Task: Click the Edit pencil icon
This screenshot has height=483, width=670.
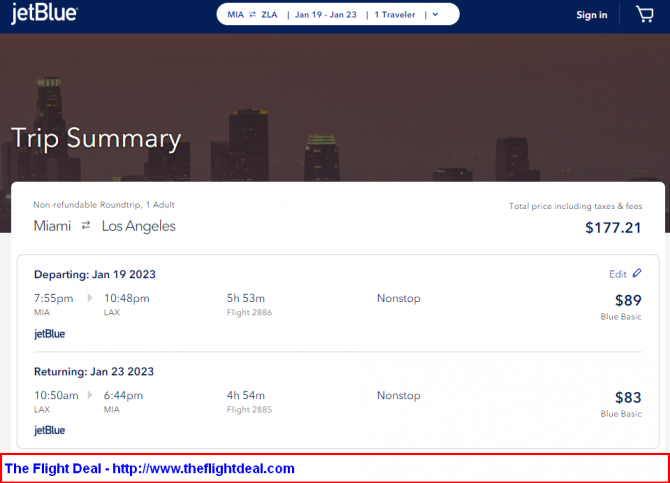Action: 637,273
